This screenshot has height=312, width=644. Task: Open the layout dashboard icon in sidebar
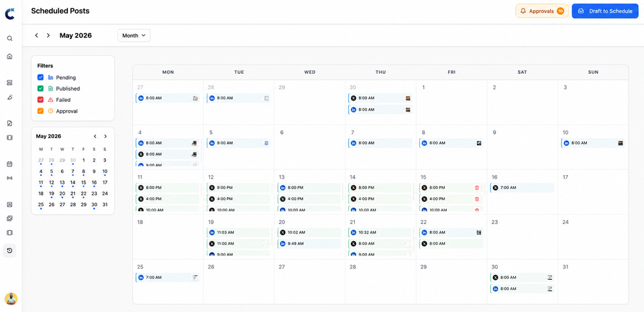click(x=9, y=83)
